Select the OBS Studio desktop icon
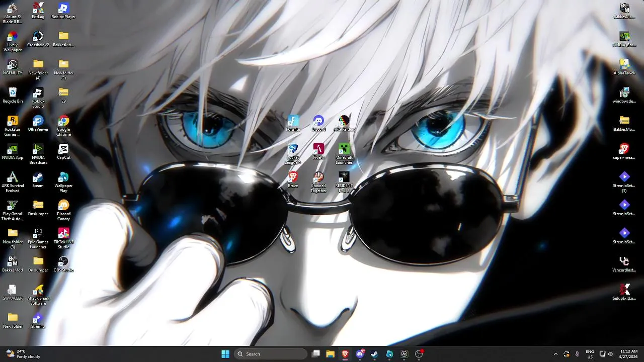This screenshot has width=644, height=362. click(63, 264)
